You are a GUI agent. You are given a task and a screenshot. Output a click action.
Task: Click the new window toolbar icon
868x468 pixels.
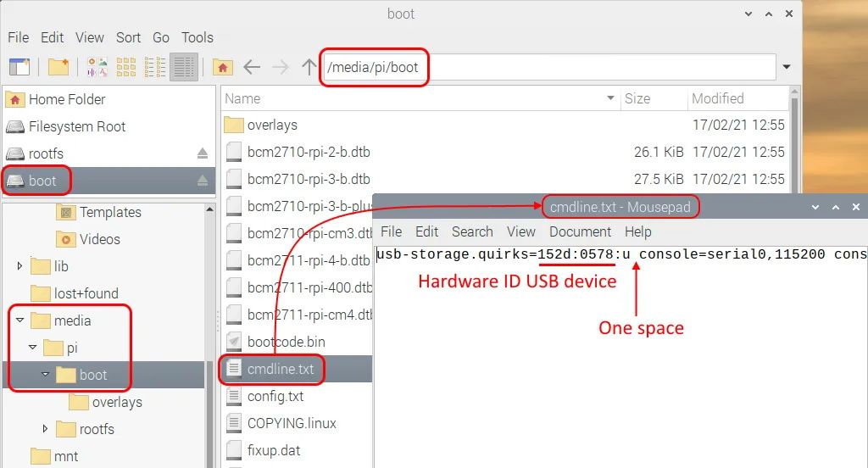point(19,67)
